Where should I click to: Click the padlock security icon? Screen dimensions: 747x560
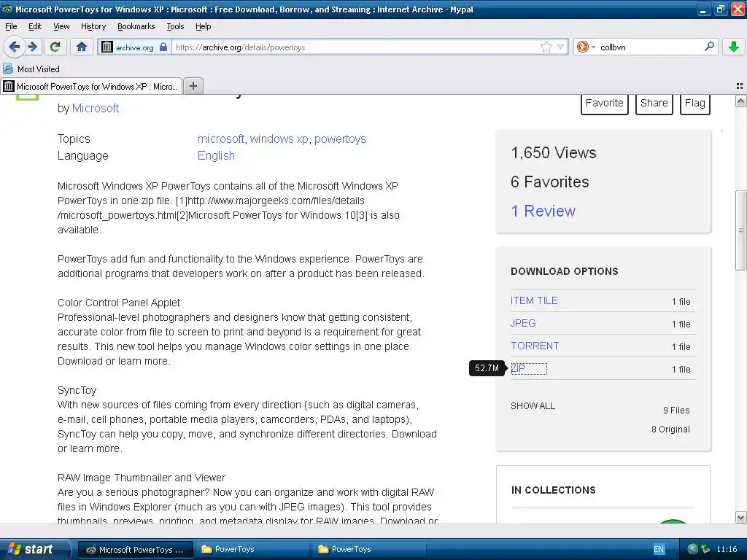163,47
